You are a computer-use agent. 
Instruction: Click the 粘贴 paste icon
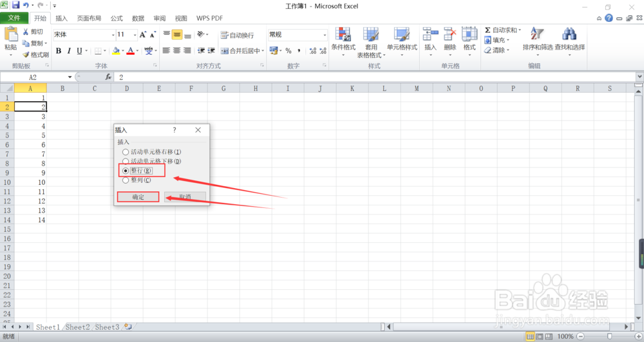pos(11,34)
